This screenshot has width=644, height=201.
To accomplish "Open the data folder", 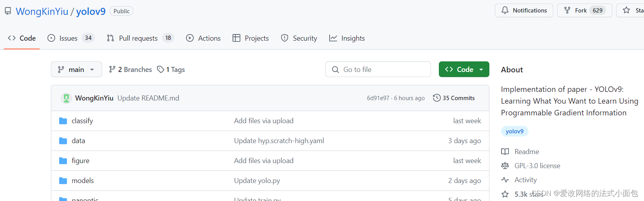I will point(78,141).
